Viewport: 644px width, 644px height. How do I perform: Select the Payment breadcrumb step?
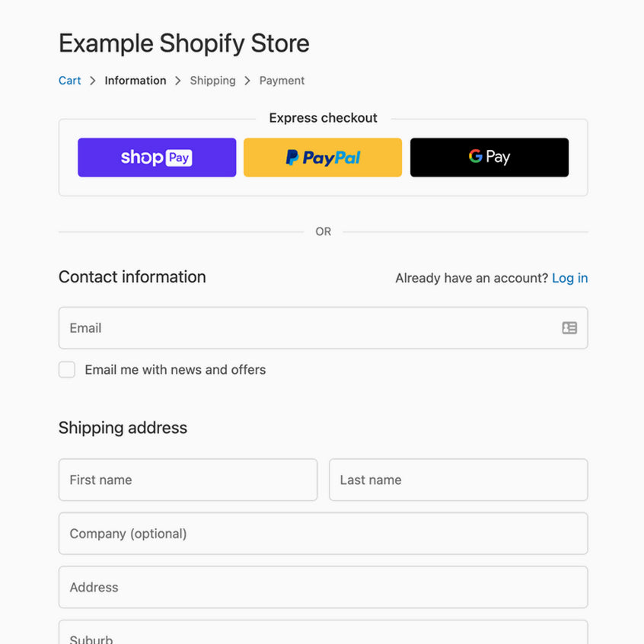[x=282, y=81]
